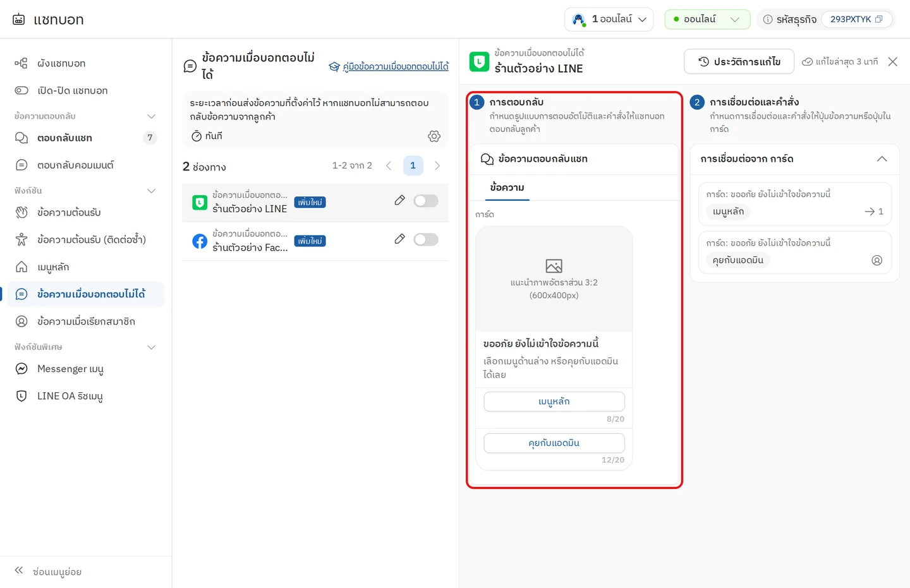Select page 1 in the pagination
The height and width of the screenshot is (588, 910).
click(x=413, y=165)
